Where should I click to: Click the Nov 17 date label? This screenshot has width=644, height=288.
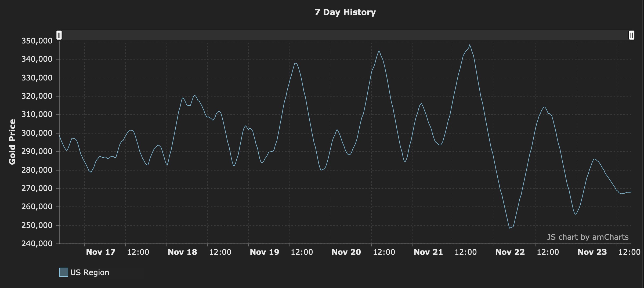(x=101, y=252)
